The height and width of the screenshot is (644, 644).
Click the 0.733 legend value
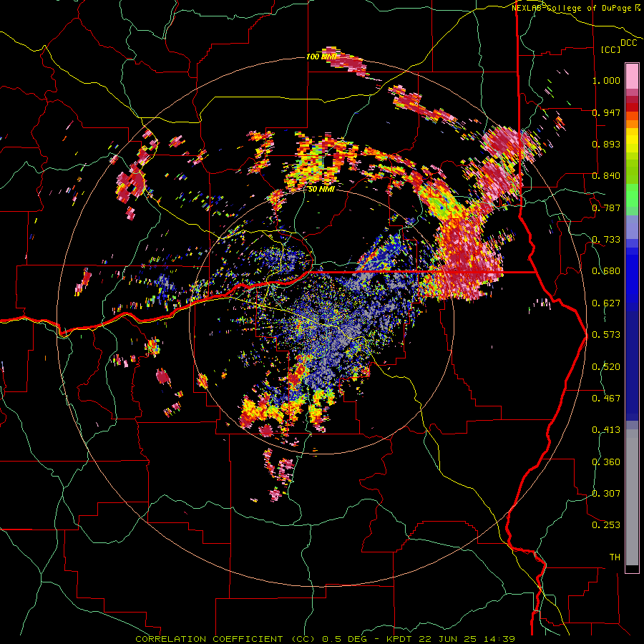(606, 240)
